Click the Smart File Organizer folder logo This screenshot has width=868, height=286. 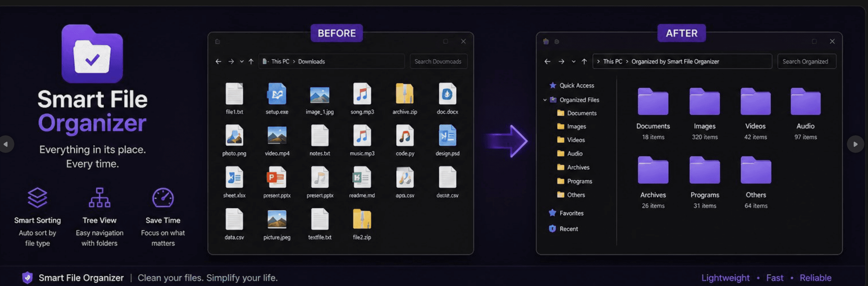[x=92, y=54]
